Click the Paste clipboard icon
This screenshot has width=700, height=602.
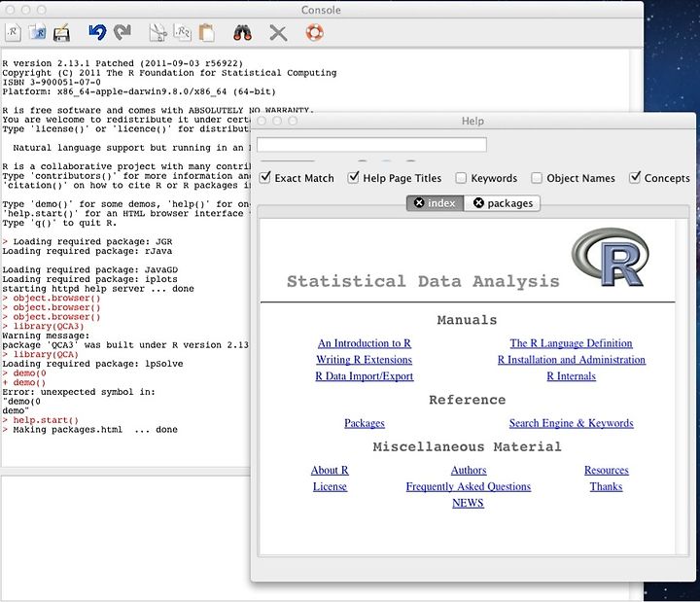point(206,33)
